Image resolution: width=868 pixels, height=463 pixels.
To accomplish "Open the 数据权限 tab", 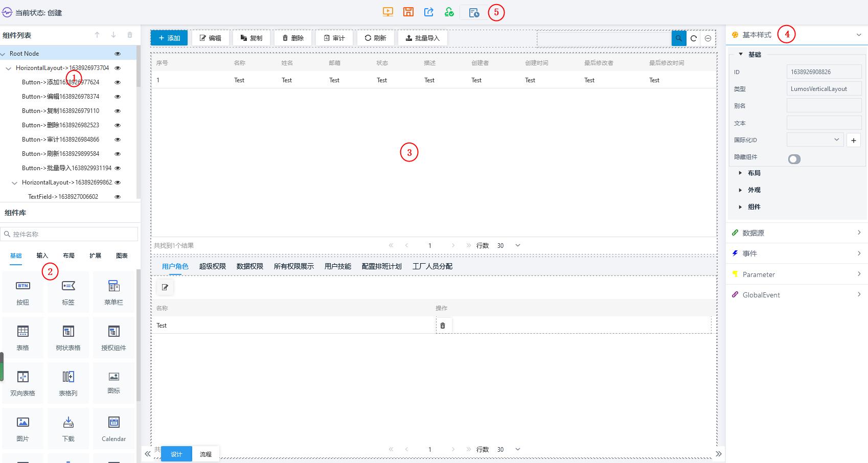I will (250, 266).
